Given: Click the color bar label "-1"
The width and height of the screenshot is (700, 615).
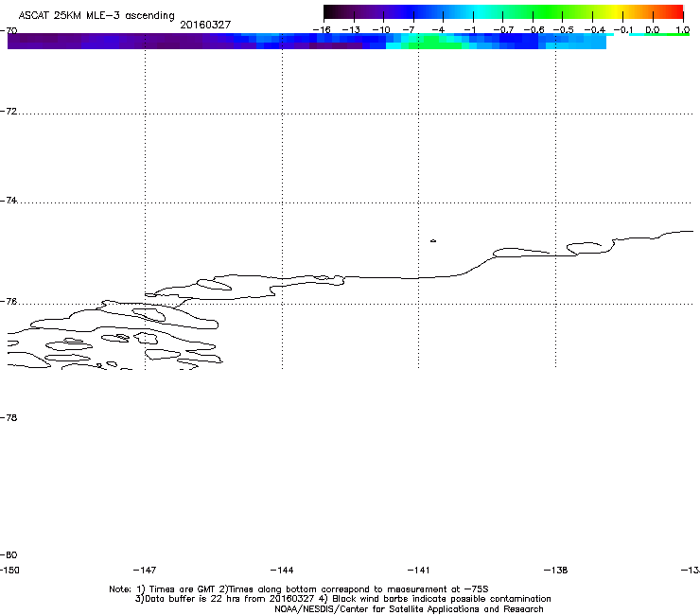Looking at the screenshot, I should coord(469,30).
